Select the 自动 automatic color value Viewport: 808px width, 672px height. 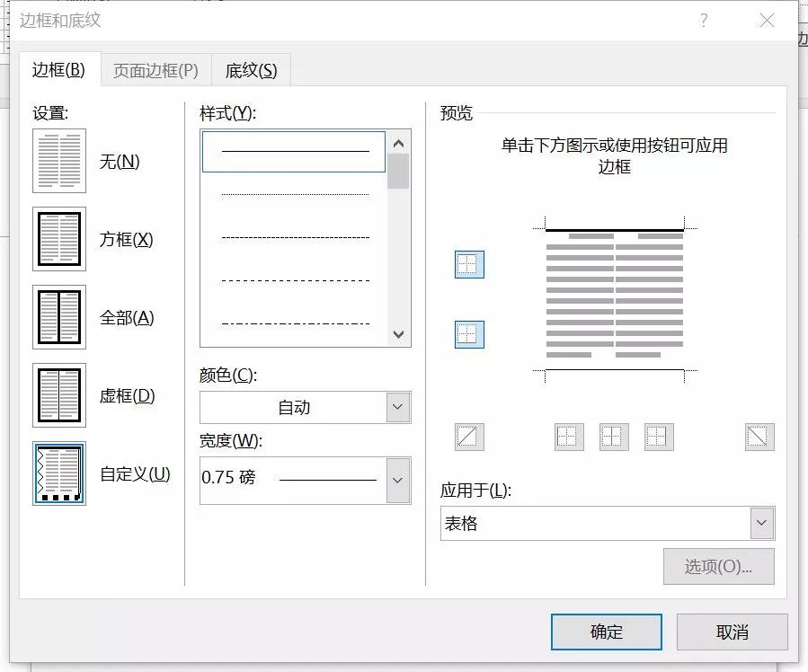[297, 407]
